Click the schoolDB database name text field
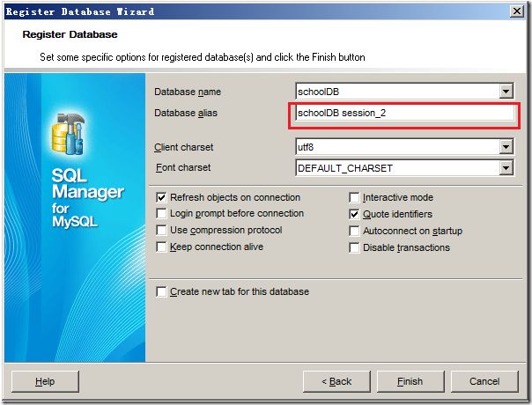 (x=397, y=92)
